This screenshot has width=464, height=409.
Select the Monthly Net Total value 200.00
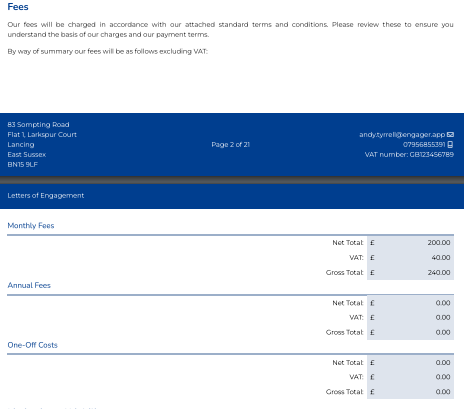[439, 243]
